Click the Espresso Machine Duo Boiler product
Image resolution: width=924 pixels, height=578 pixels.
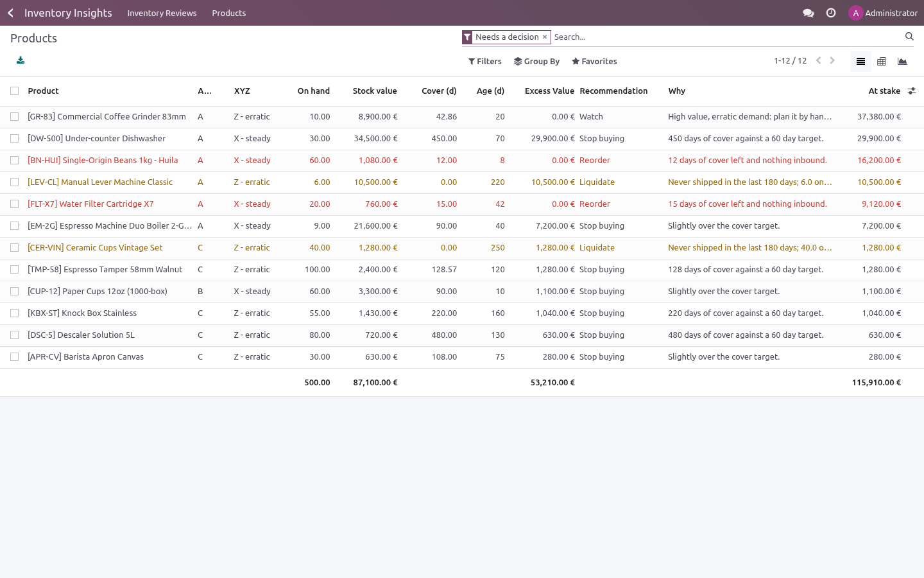coord(110,226)
